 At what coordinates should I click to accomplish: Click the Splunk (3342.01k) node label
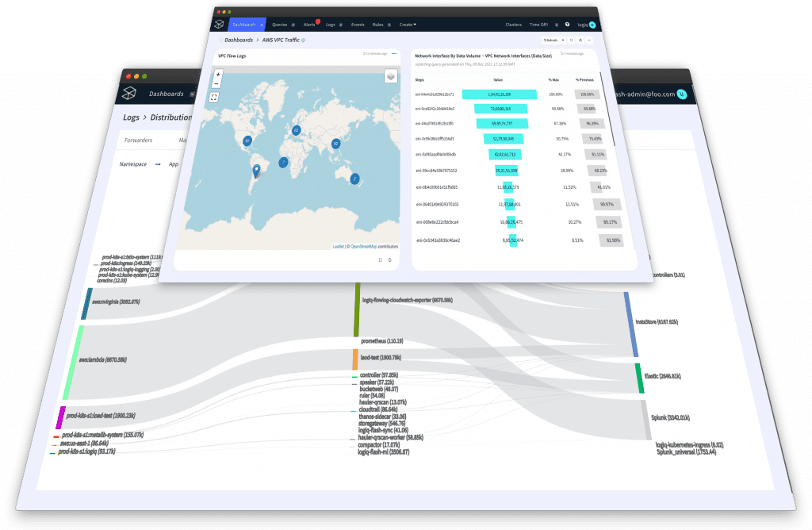pos(670,417)
